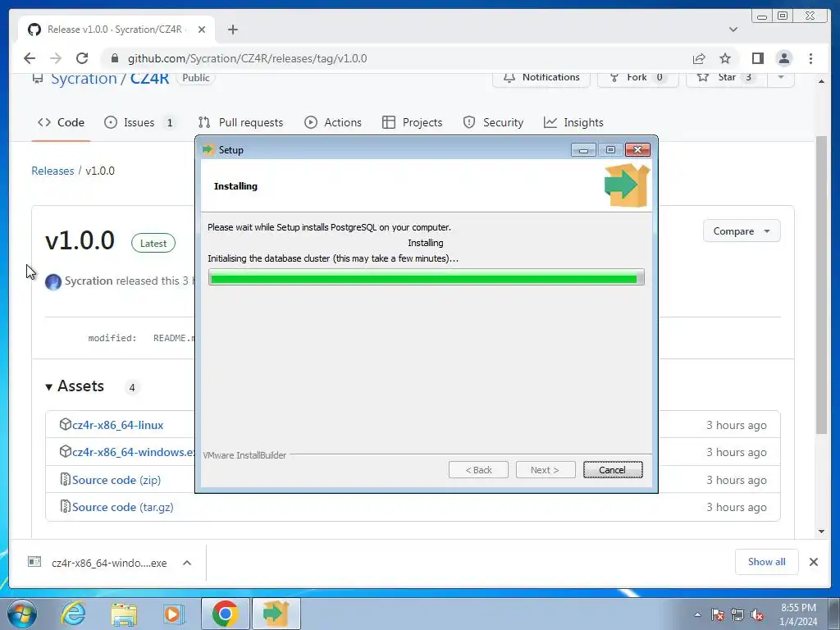Click the green installation progress bar

coord(427,277)
